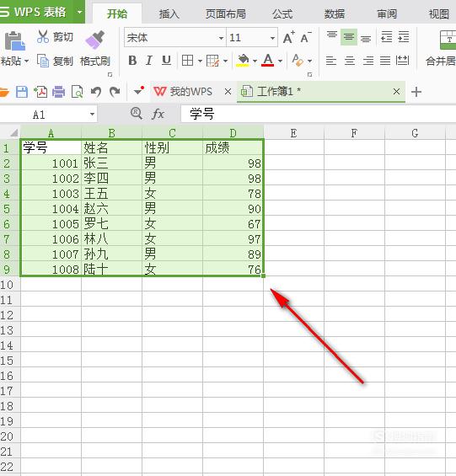Increase font size with A+ icon
Image resolution: width=456 pixels, height=476 pixels.
coord(288,38)
